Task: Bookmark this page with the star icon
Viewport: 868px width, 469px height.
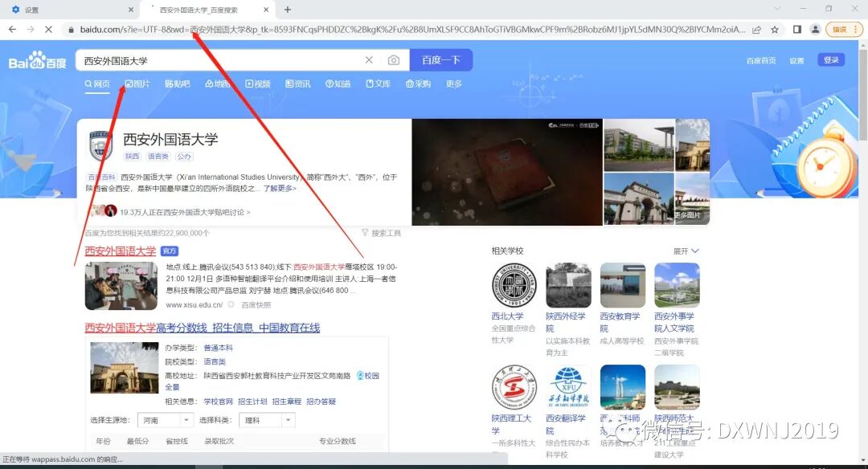Action: pyautogui.click(x=775, y=29)
